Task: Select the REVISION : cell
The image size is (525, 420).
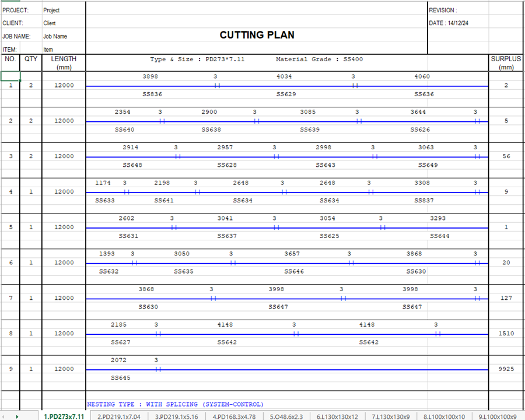Action: pyautogui.click(x=443, y=10)
